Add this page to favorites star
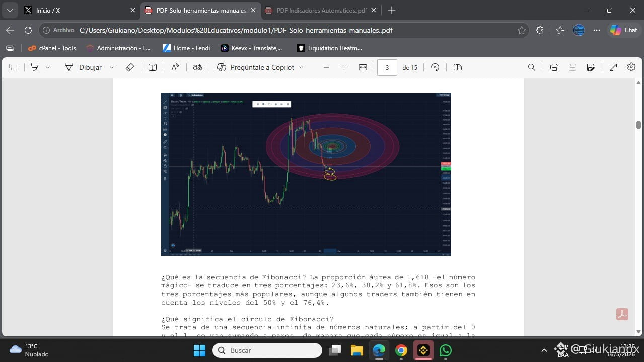 [x=522, y=30]
